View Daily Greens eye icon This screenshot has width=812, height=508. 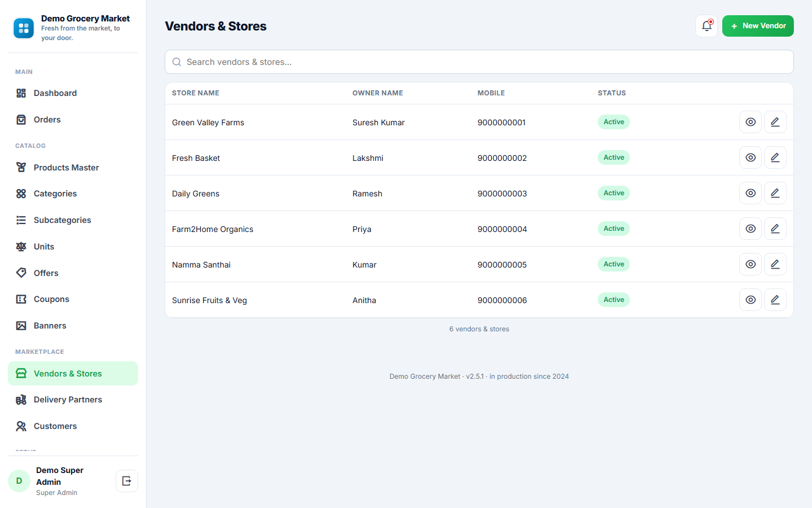[x=751, y=193]
